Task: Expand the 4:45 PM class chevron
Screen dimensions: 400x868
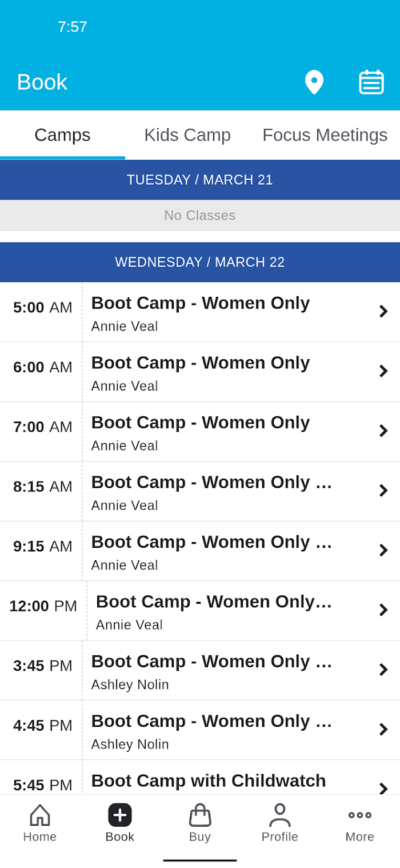Action: [383, 730]
